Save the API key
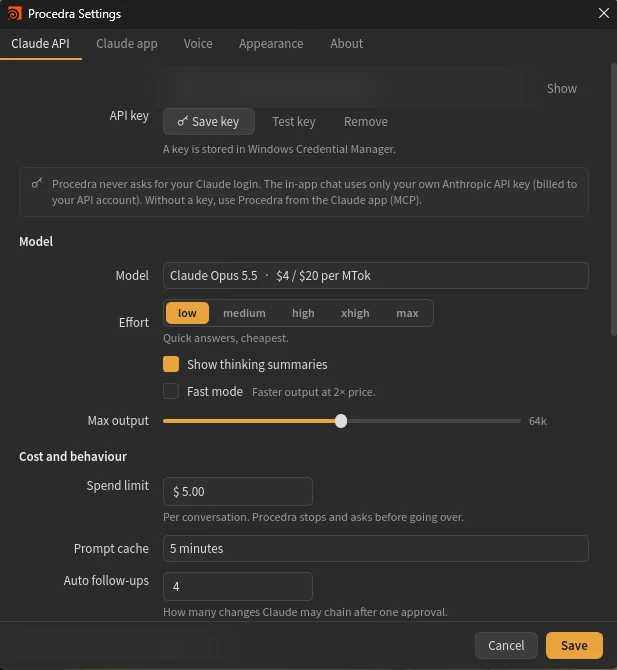 point(209,122)
